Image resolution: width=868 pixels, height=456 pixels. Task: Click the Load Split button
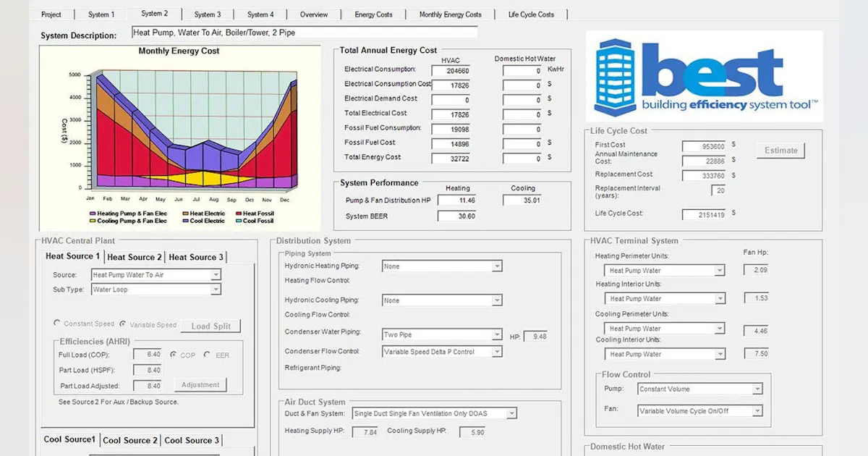coord(211,326)
